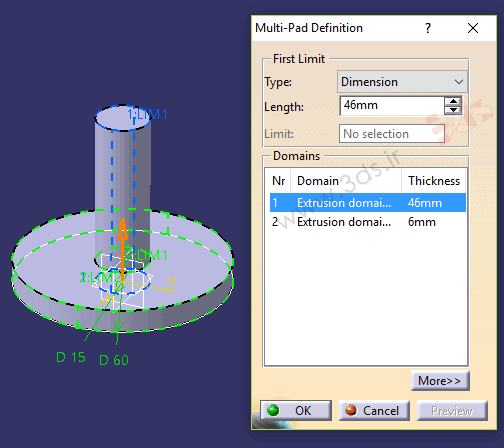Increase Length with the up spinner arrow
Screen dimensions: 504x448
[x=453, y=101]
